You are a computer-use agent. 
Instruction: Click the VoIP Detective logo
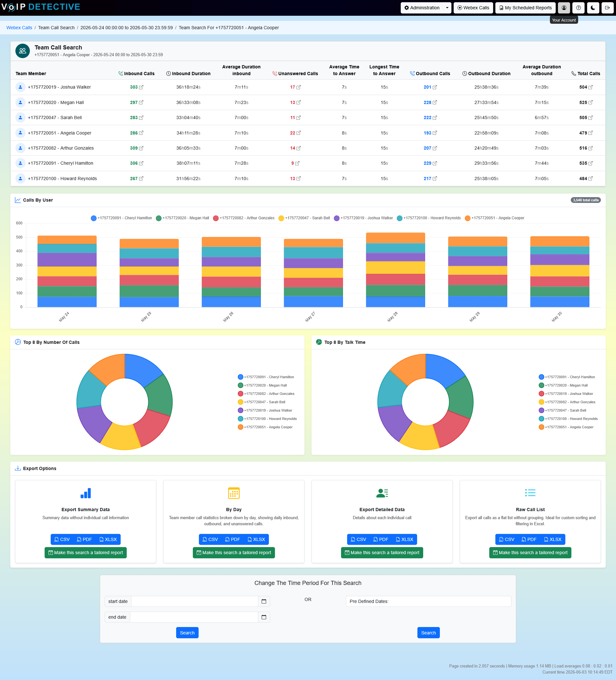(40, 7)
